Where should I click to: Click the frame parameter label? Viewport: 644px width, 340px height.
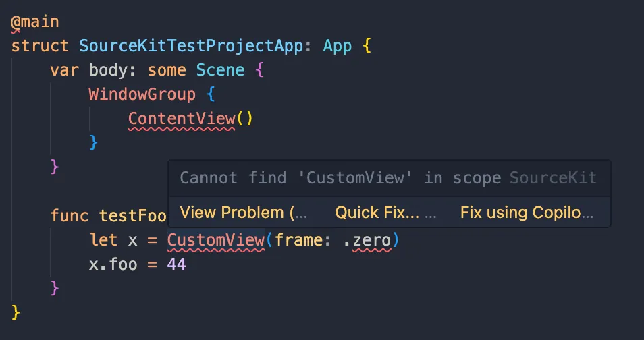(x=298, y=239)
